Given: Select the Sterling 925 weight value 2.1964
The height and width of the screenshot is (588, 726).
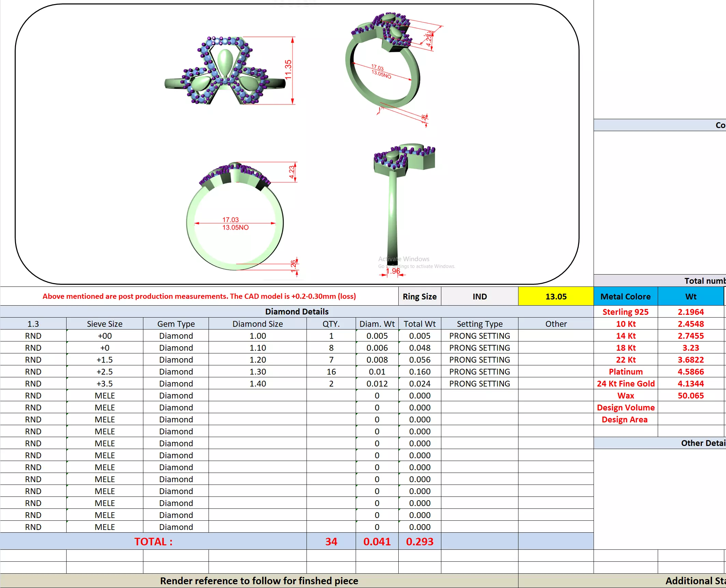Looking at the screenshot, I should click(691, 312).
